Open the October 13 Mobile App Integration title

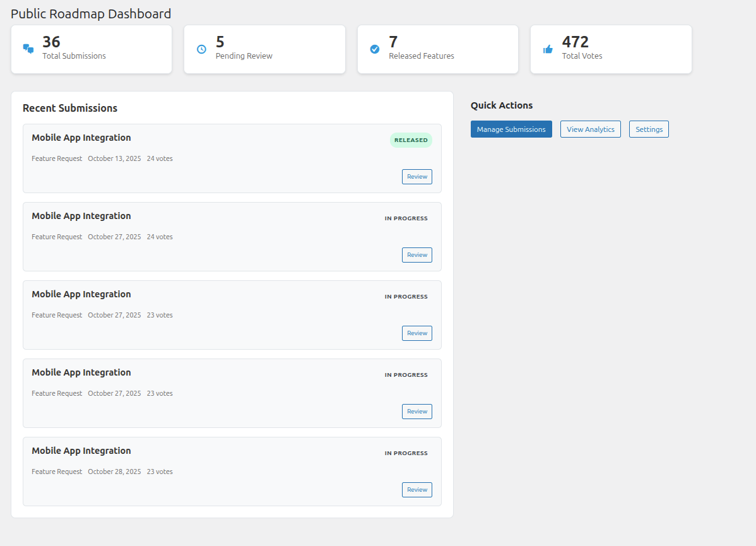click(81, 138)
